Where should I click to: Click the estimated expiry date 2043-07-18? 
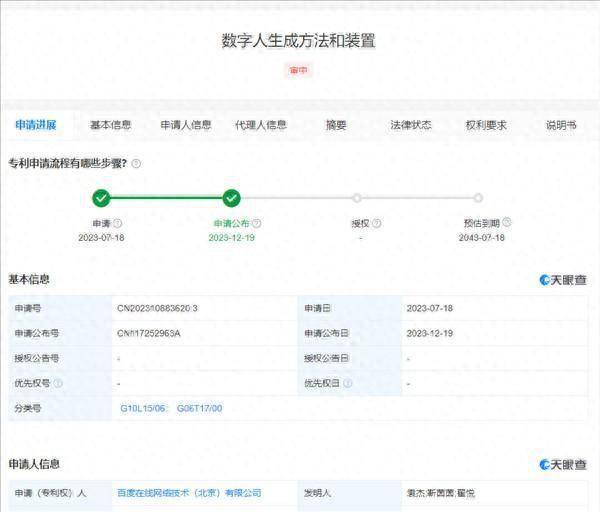[481, 238]
